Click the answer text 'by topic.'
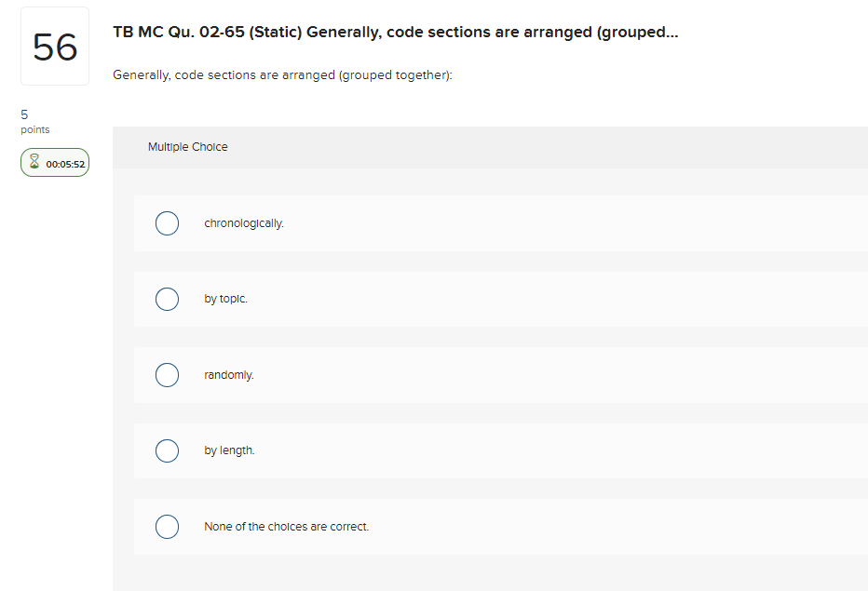Viewport: 868px width, 591px height. [225, 299]
